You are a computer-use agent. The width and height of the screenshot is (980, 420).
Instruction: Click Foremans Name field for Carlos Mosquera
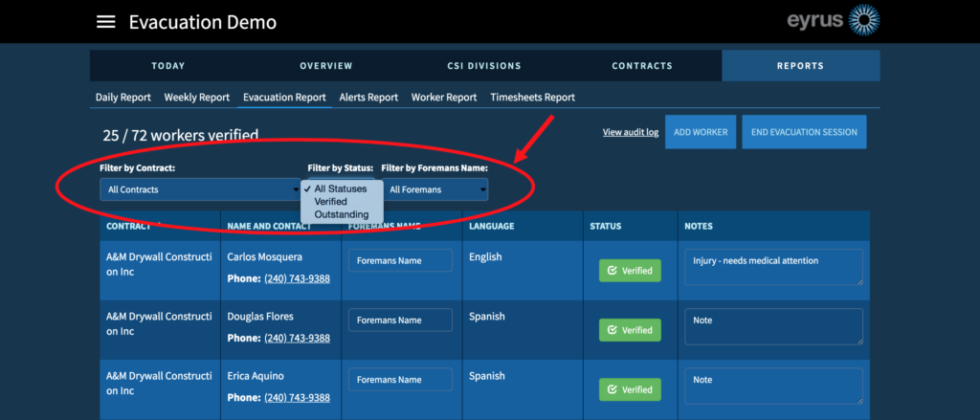coord(401,260)
